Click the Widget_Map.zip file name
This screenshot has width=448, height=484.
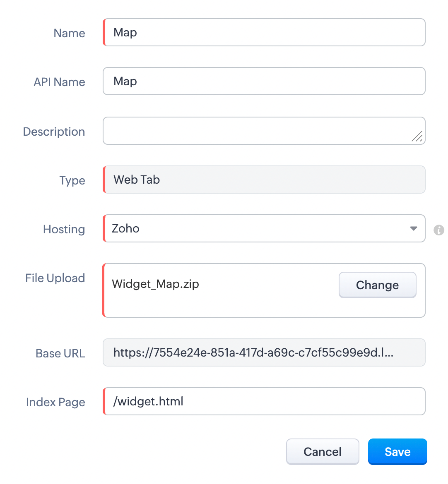coord(156,284)
